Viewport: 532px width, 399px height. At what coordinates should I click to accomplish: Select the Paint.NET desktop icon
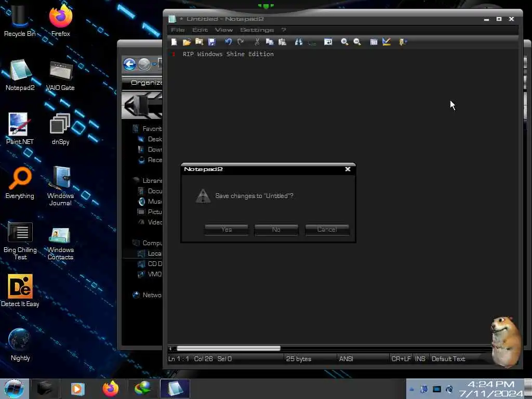click(x=20, y=129)
